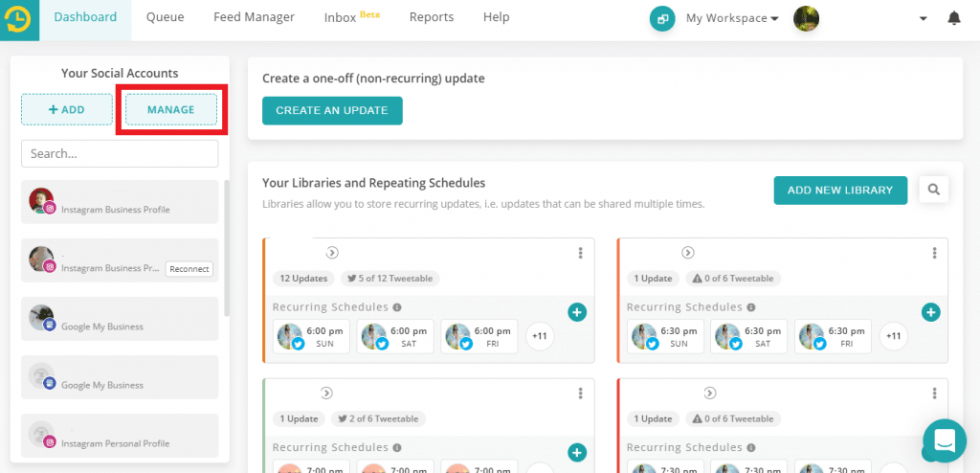Select the second Instagram Business account with Reconnect

(120, 260)
